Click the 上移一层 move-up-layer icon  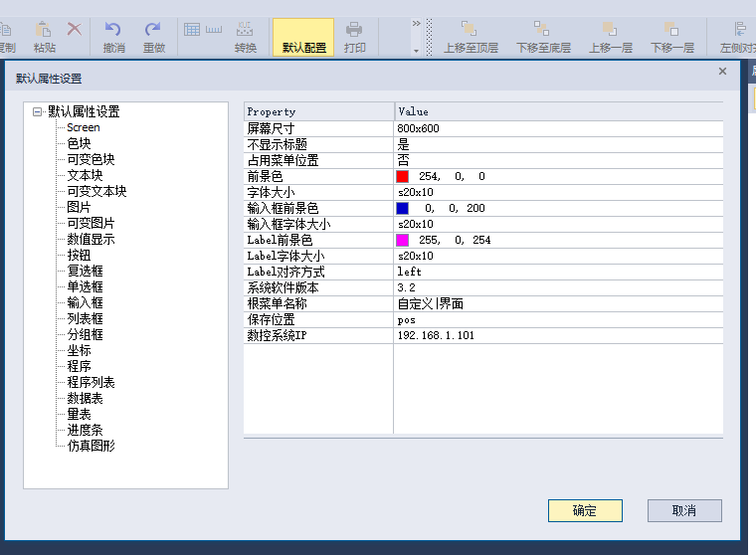pos(612,29)
